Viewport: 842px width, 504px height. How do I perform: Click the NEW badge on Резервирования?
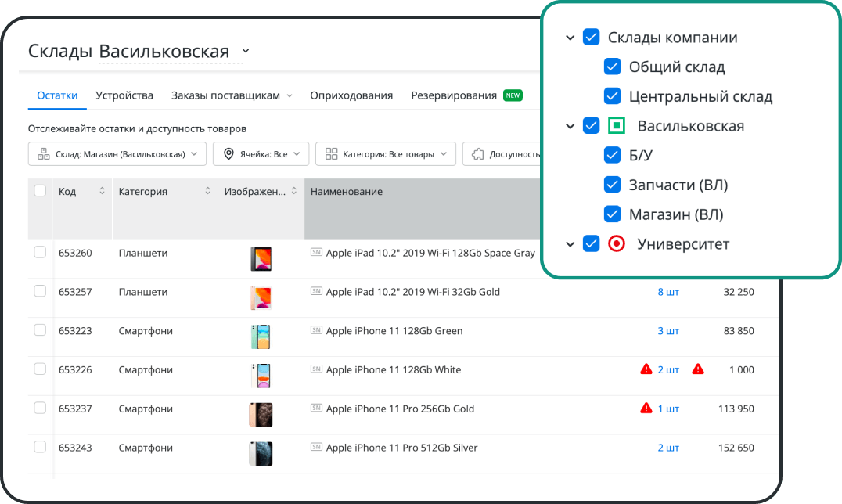click(x=512, y=94)
